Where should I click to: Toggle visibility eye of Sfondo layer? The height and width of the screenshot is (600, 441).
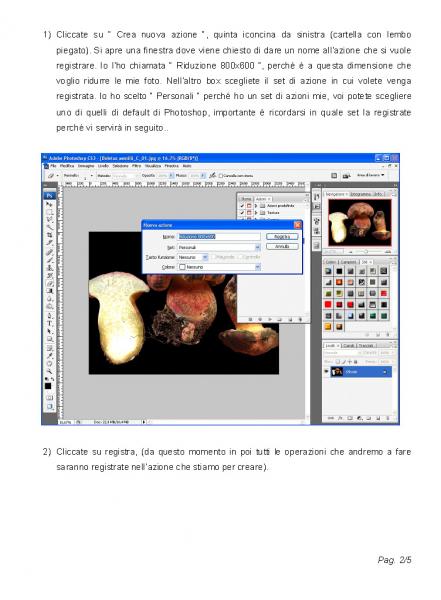click(327, 372)
